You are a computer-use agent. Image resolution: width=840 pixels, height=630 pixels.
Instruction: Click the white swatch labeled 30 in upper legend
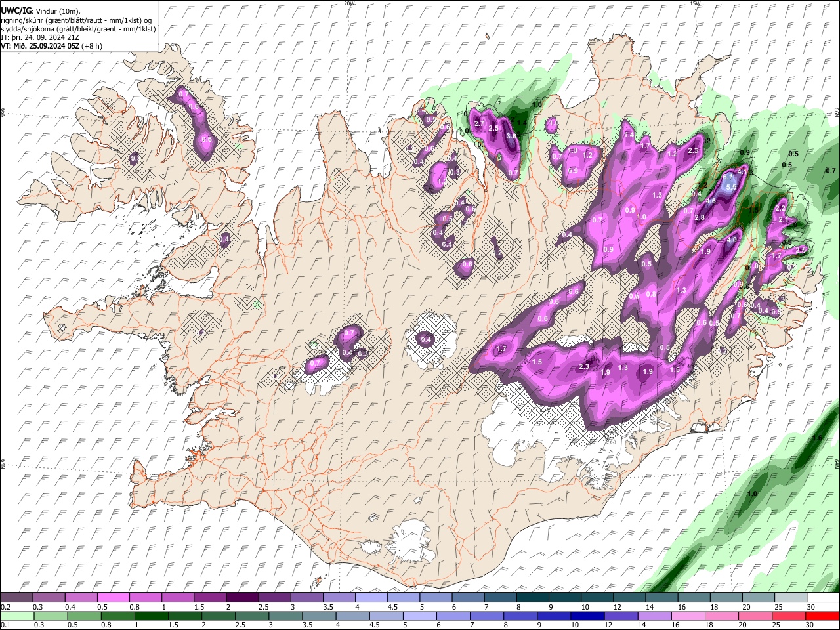[823, 597]
